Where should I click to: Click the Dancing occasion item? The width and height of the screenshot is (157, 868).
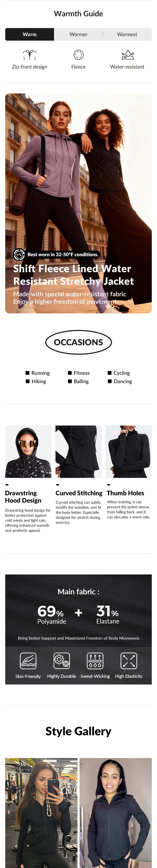coord(120,382)
